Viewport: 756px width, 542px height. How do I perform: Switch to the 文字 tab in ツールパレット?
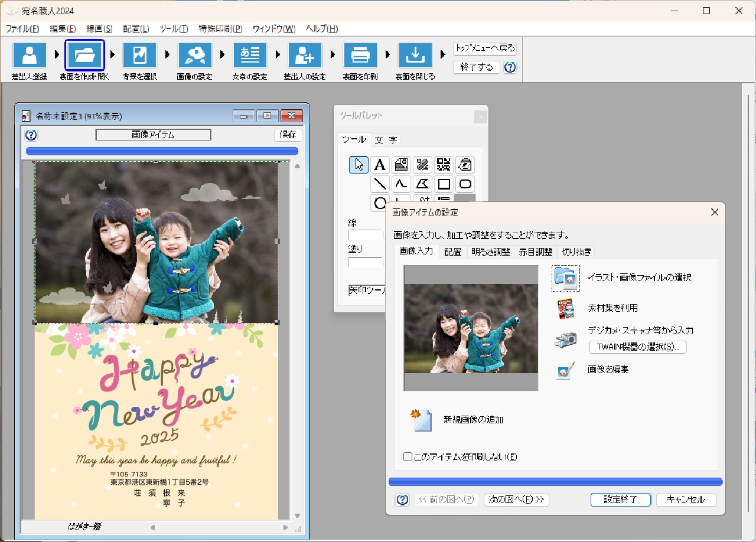tap(386, 140)
